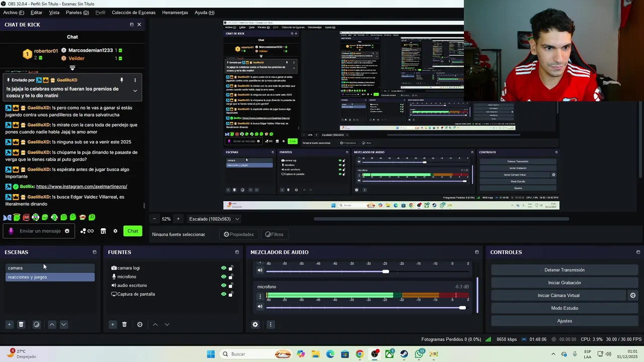
Task: Open the preview scaling dropdown Escalado (1002x563)
Action: 214,219
